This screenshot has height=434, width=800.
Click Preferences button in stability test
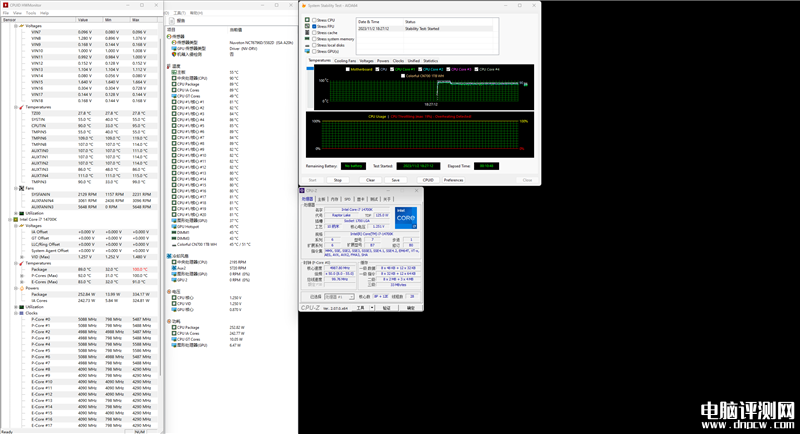coord(454,180)
